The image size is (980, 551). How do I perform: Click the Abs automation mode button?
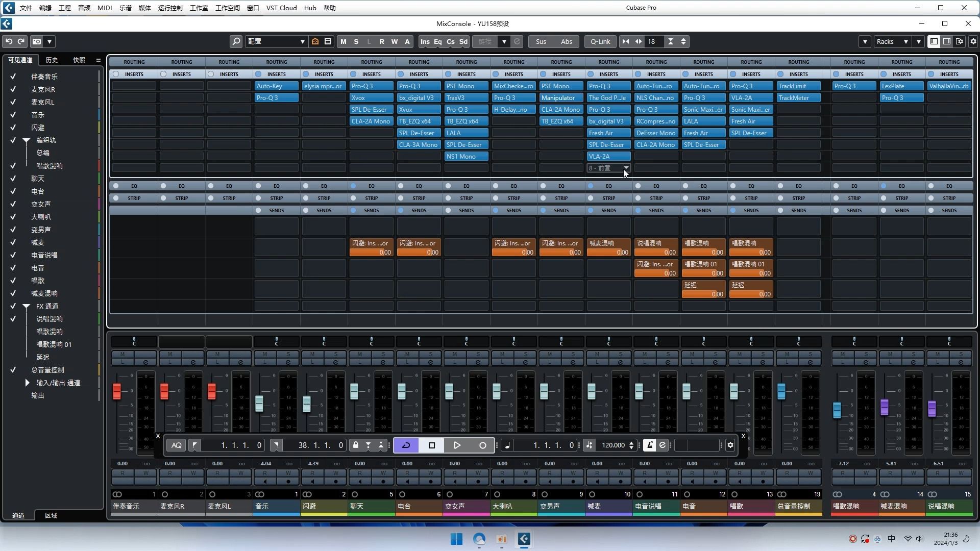click(x=566, y=41)
